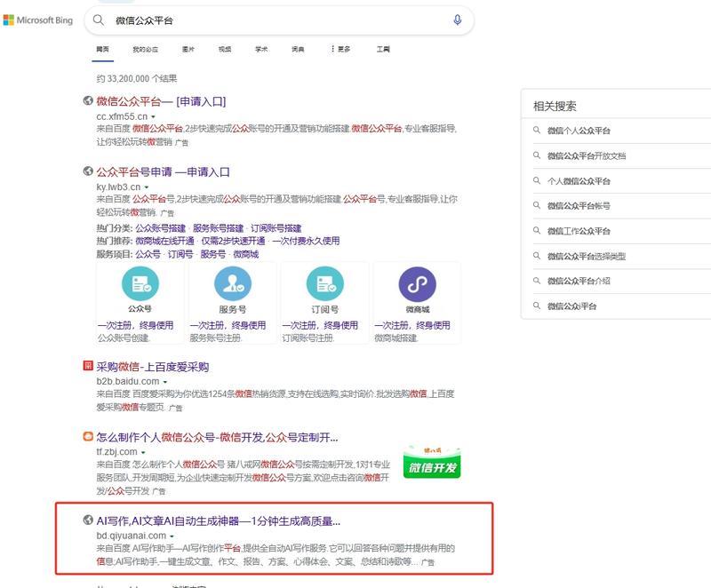Click orange icon beside 怎么制作个人微信公众号 result
Image resolution: width=711 pixels, height=588 pixels.
point(88,436)
